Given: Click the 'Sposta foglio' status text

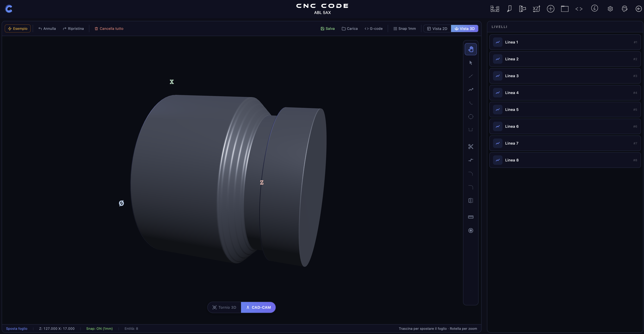Looking at the screenshot, I should click(x=17, y=328).
